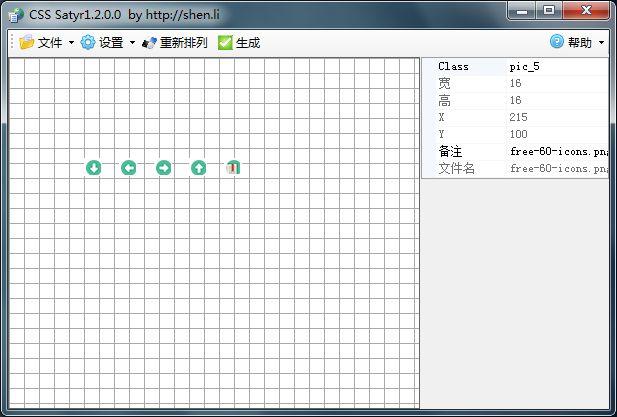Click the 备注 value field

point(556,152)
